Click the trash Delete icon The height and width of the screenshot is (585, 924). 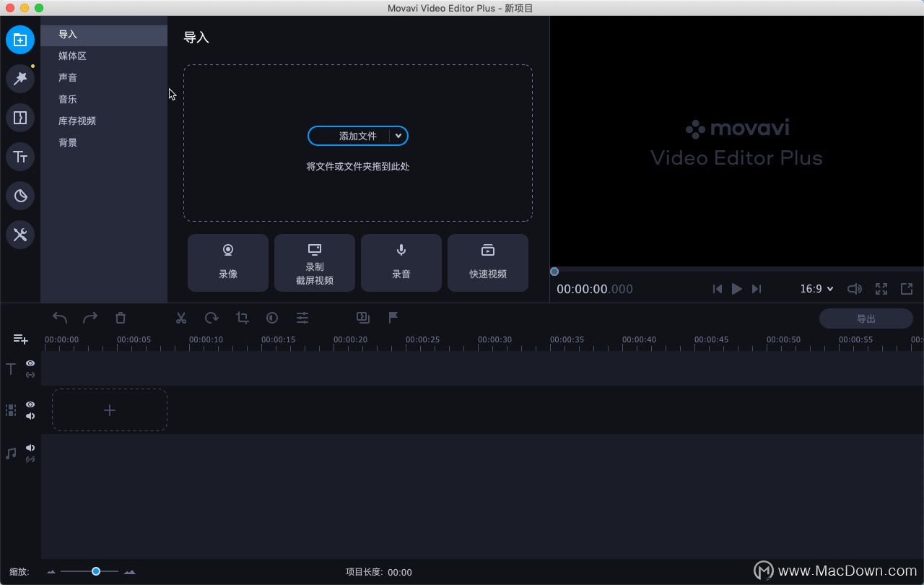tap(121, 318)
